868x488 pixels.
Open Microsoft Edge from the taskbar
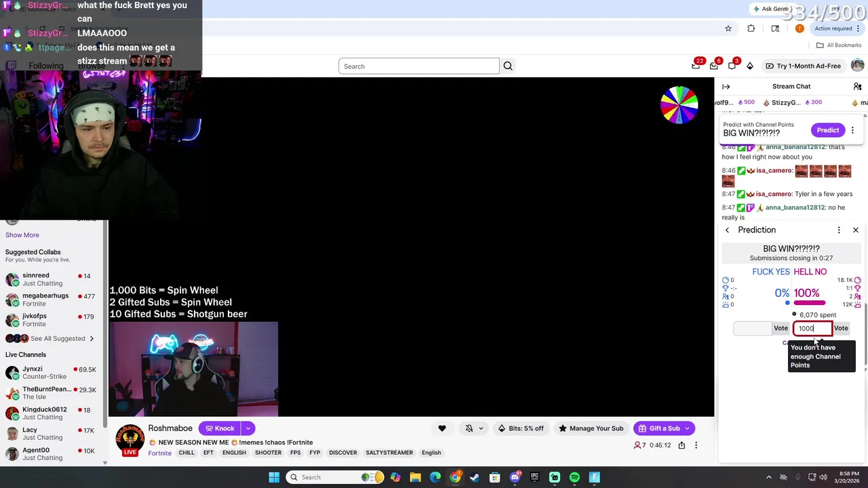click(x=435, y=477)
